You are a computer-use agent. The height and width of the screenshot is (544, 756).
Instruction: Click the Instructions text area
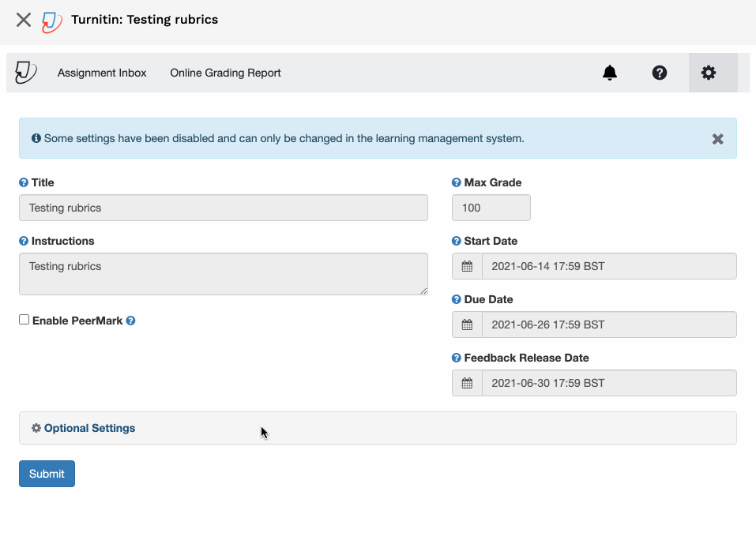224,274
